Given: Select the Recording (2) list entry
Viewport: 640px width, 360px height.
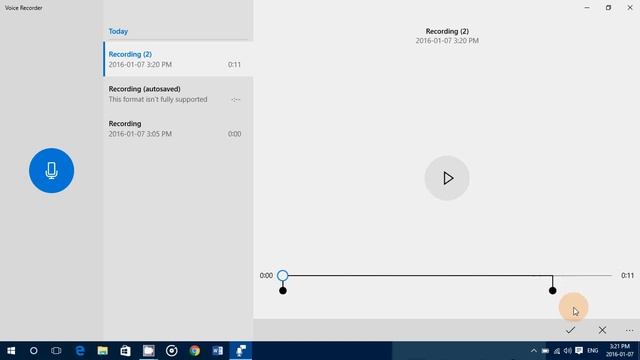Looking at the screenshot, I should [x=178, y=59].
